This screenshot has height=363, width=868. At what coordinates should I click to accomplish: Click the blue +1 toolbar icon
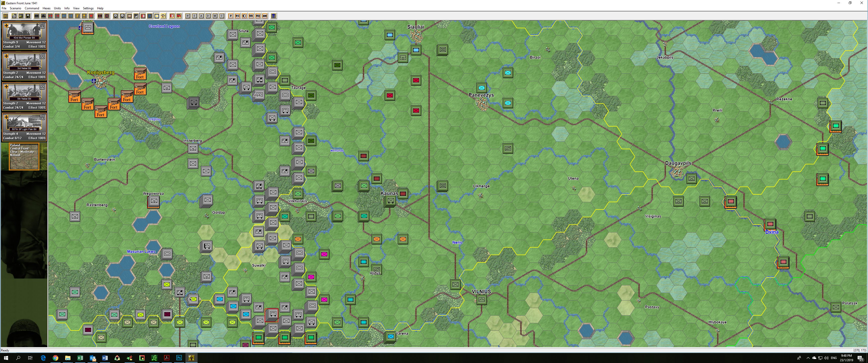point(64,16)
